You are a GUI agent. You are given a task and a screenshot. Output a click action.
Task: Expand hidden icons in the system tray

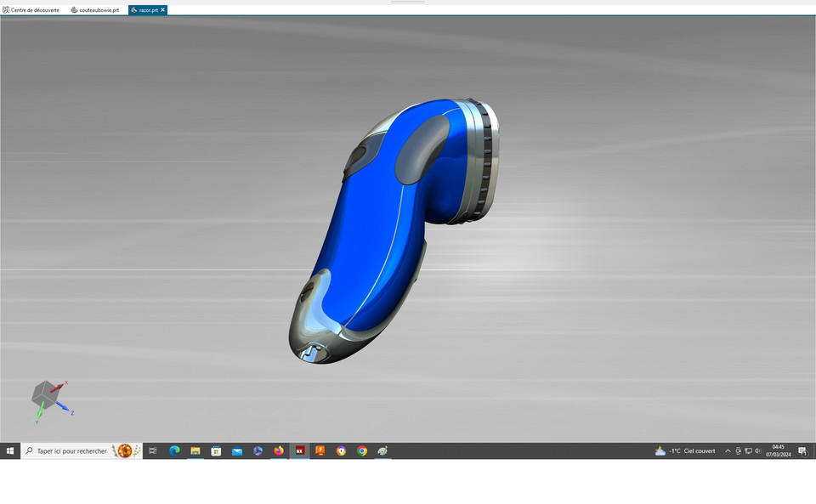(x=728, y=450)
